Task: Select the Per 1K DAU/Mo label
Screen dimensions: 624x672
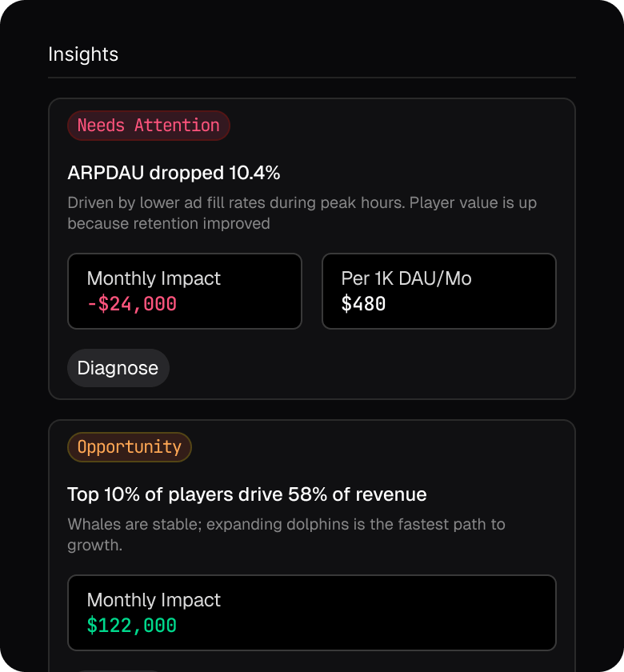Action: tap(406, 278)
